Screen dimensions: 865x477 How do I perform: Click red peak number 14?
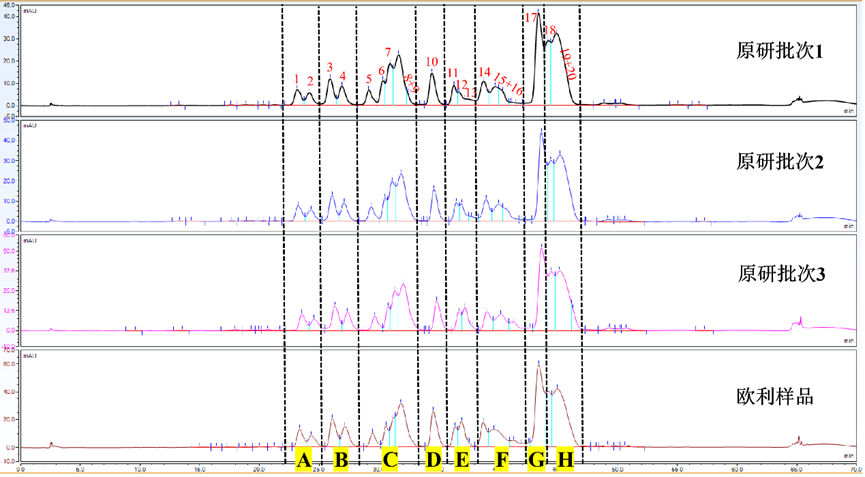(x=484, y=72)
